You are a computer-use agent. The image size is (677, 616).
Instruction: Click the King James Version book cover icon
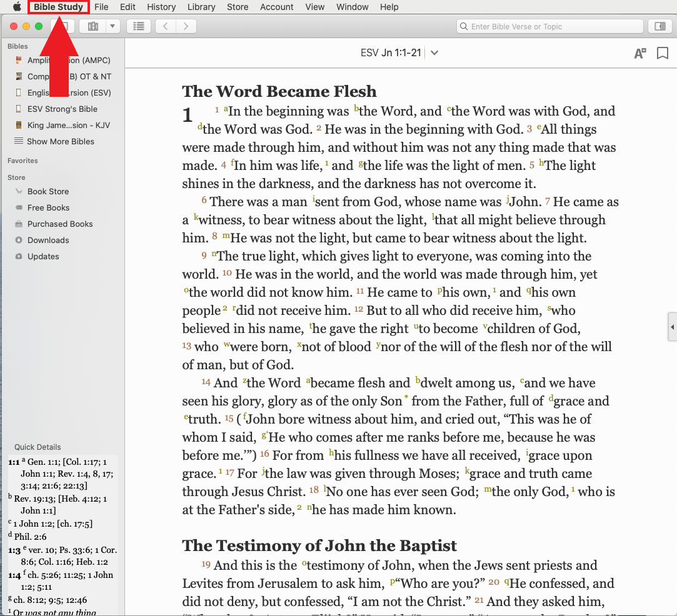(x=19, y=125)
